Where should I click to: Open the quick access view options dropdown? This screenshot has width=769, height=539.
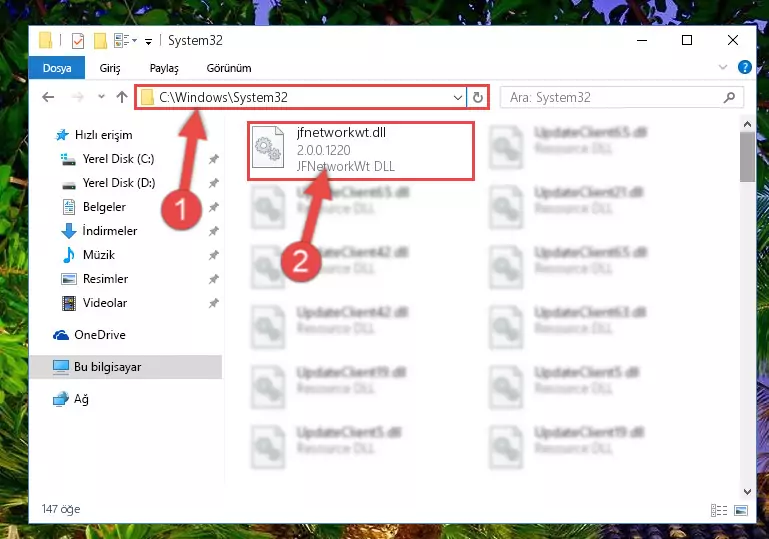125,40
